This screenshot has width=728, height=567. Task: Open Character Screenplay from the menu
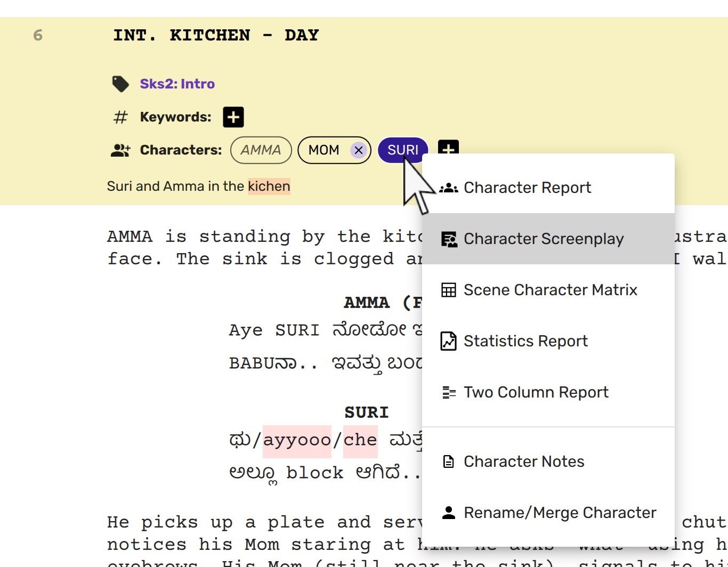[543, 239]
